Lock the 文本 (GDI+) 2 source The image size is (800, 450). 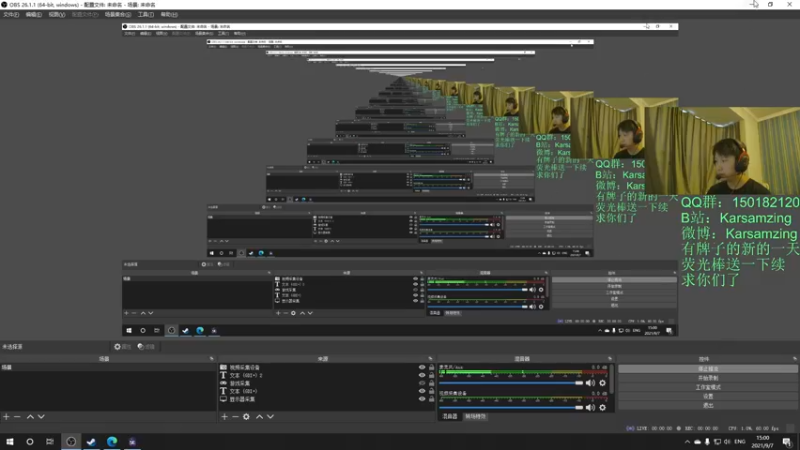click(432, 376)
